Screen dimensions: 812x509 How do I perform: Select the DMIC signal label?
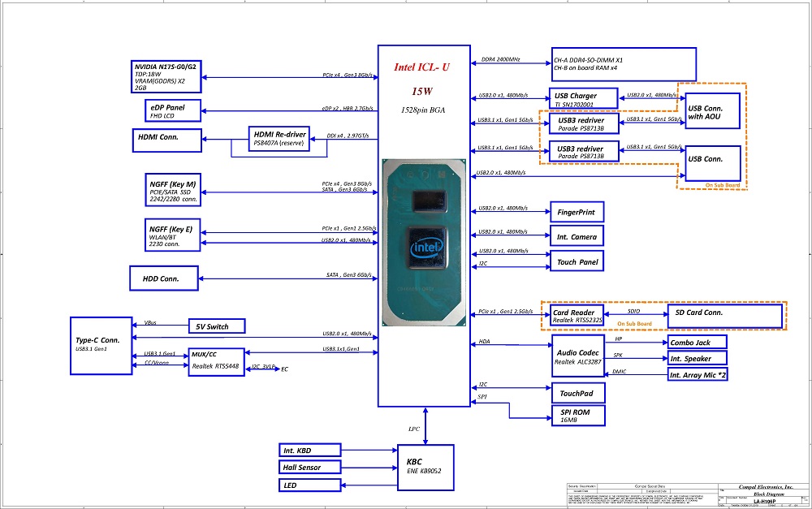(x=620, y=371)
